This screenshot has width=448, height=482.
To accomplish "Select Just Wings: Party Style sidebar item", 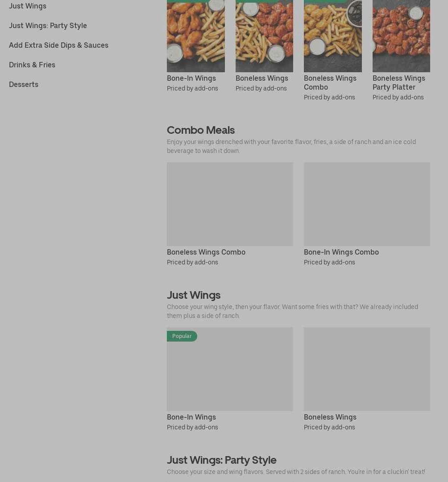I will click(x=48, y=25).
